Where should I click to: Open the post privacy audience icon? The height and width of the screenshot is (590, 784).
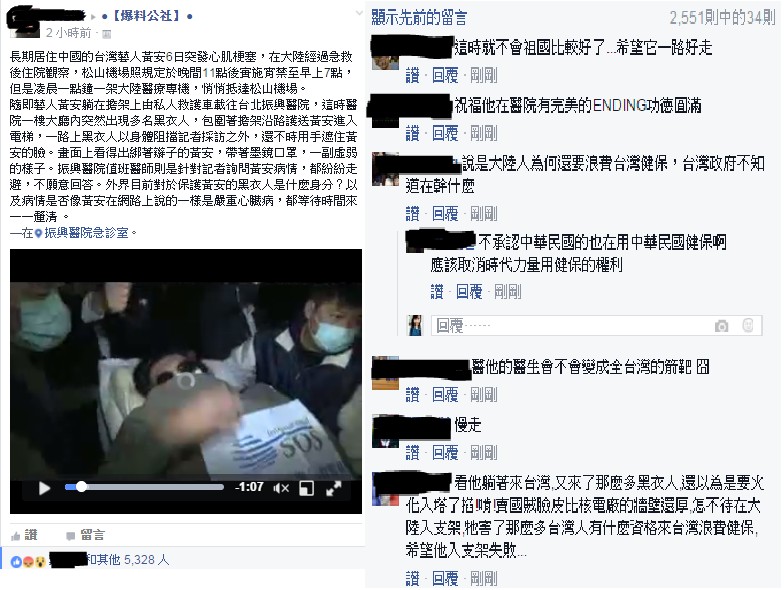(106, 34)
